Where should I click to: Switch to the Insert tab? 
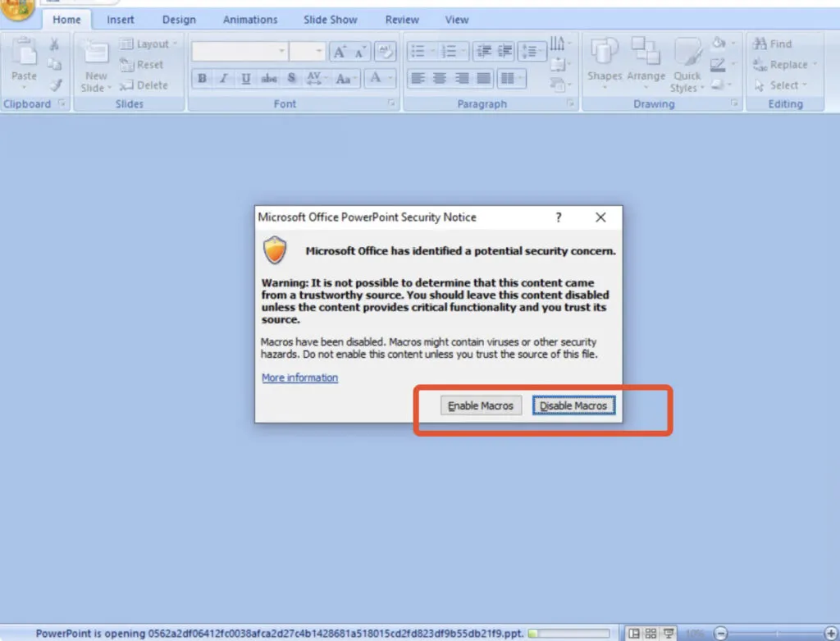tap(121, 20)
